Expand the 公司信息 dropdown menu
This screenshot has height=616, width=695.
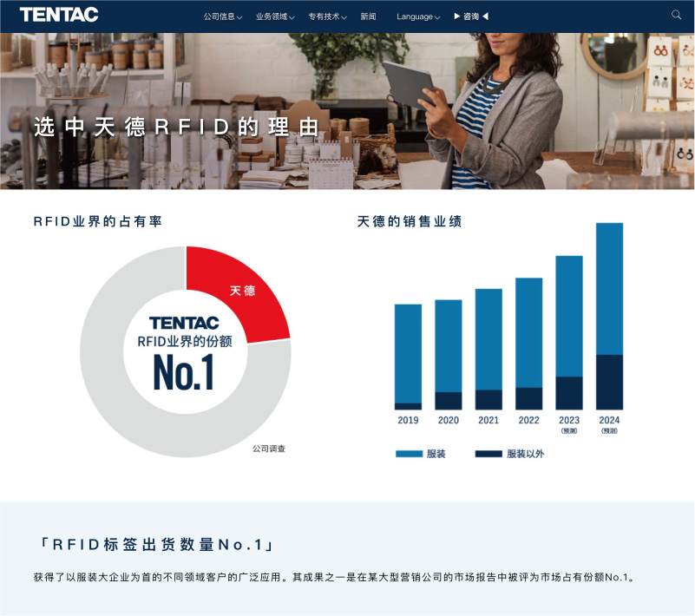[222, 16]
